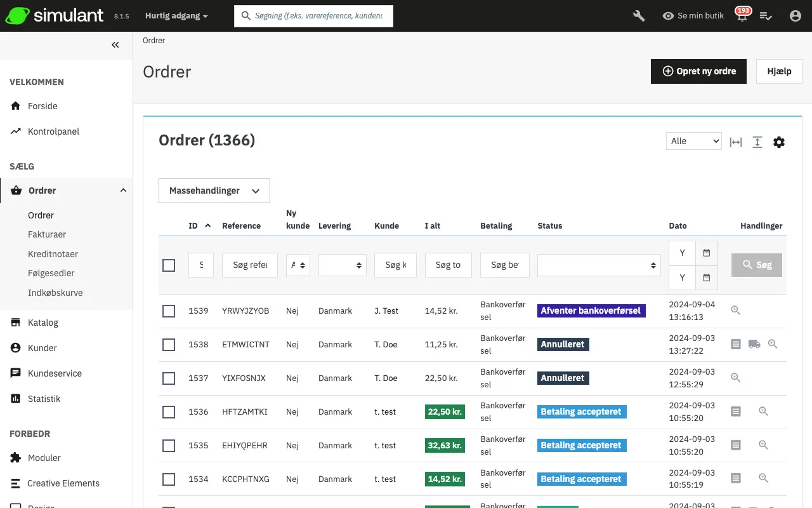Open the table settings gear icon
Image resolution: width=812 pixels, height=508 pixels.
(x=779, y=142)
